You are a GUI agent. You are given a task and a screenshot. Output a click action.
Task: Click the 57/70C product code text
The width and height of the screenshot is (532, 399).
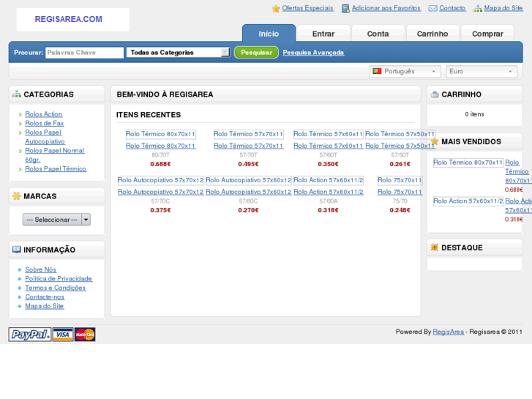point(160,201)
